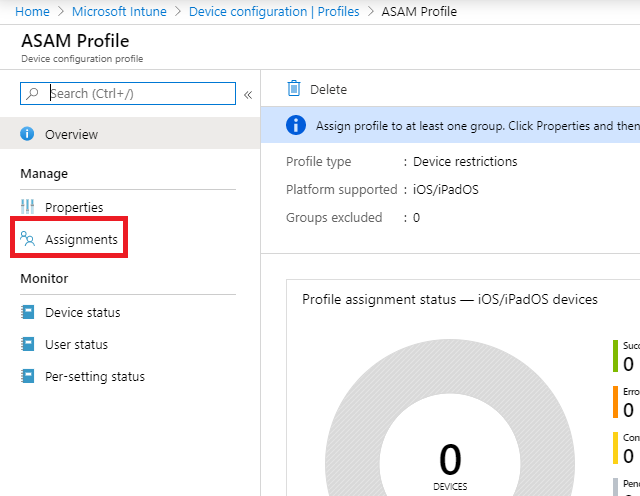Screen dimensions: 640x496
Task: Click the Device status notebook icon
Action: (x=27, y=312)
